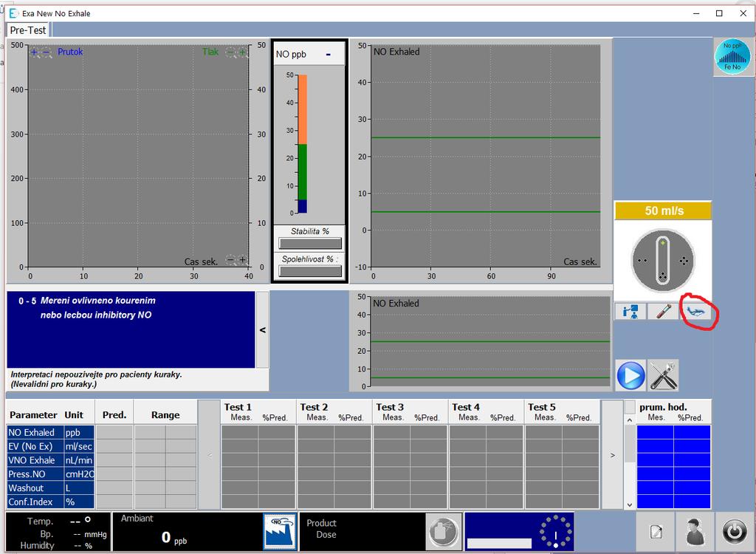Click the ambient NO factory icon
756x554 pixels.
pyautogui.click(x=280, y=531)
